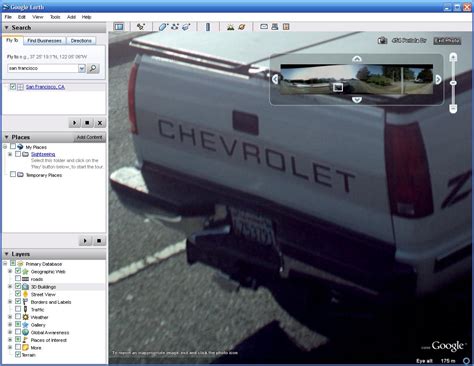
Task: Open the Fly To history dropdown arrow
Action: (x=82, y=68)
